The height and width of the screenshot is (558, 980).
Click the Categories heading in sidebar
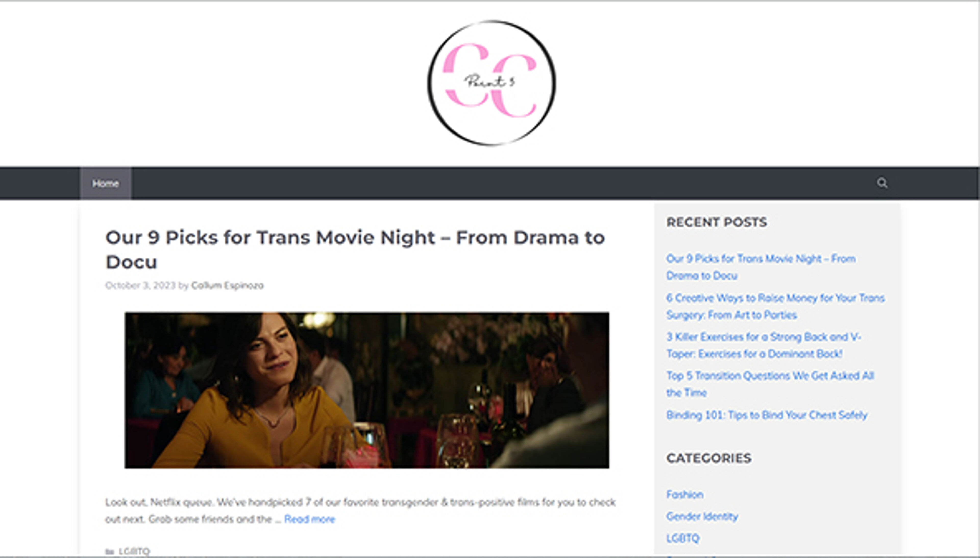709,458
